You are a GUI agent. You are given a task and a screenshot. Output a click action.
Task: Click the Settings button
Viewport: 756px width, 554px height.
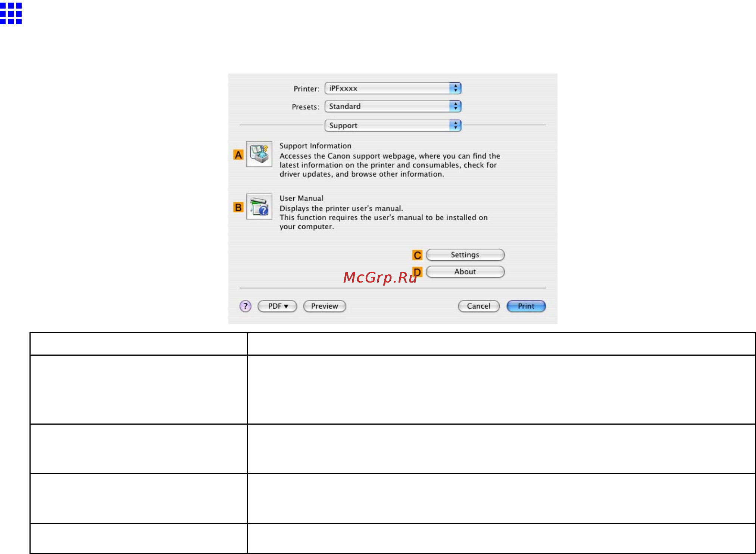pyautogui.click(x=465, y=255)
